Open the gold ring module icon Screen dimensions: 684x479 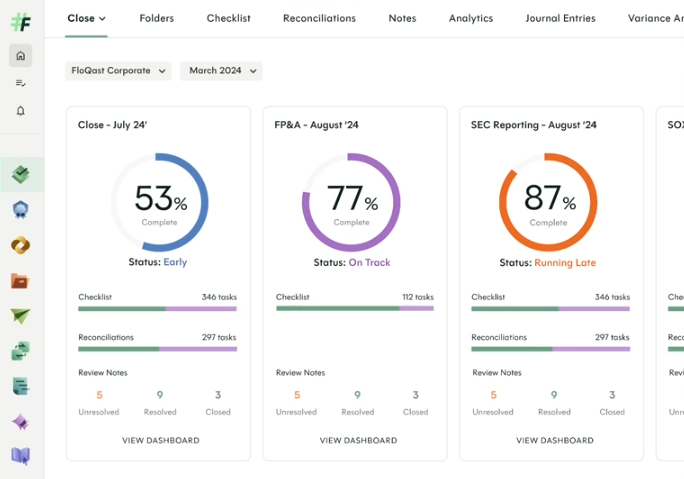[21, 245]
